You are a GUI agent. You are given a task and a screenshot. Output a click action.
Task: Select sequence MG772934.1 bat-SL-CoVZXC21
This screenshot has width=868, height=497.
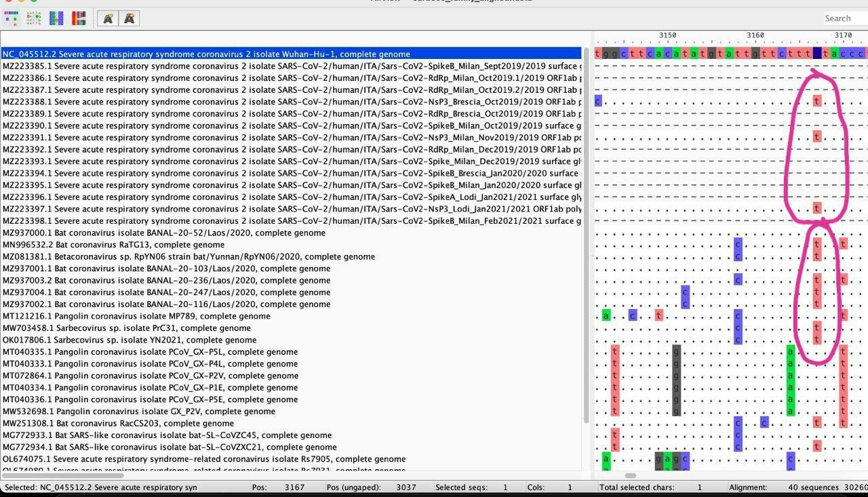pos(291,447)
